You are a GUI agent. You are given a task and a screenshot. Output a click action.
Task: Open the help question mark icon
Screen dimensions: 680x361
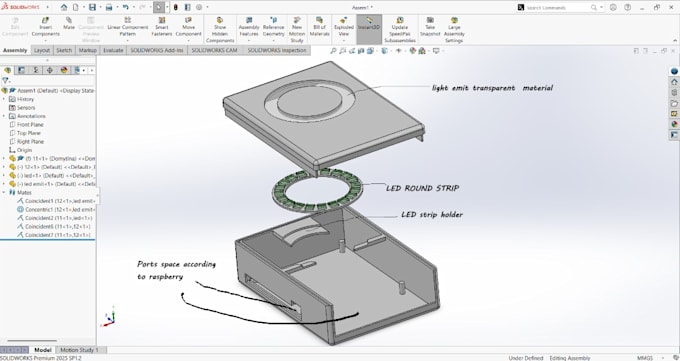click(628, 7)
